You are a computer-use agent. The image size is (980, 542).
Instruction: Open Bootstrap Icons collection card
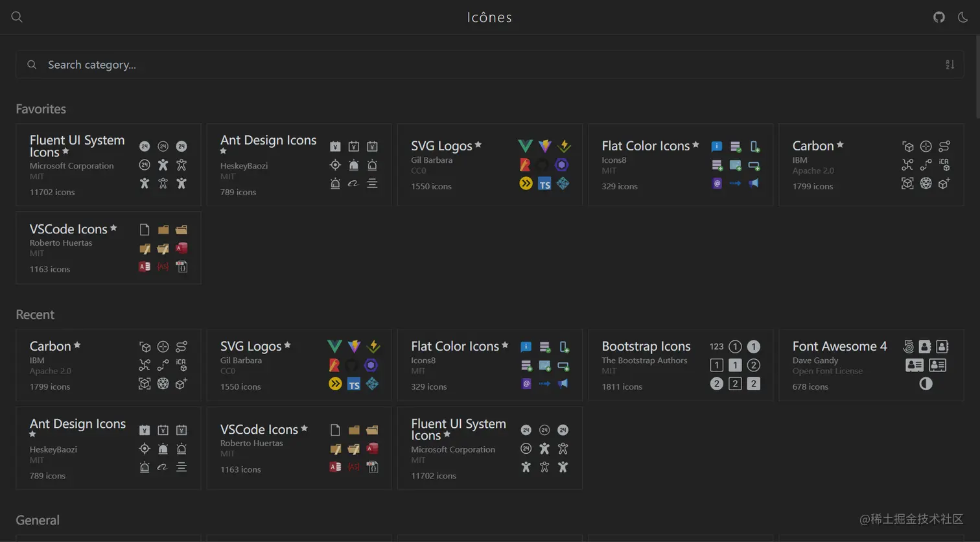pyautogui.click(x=681, y=365)
